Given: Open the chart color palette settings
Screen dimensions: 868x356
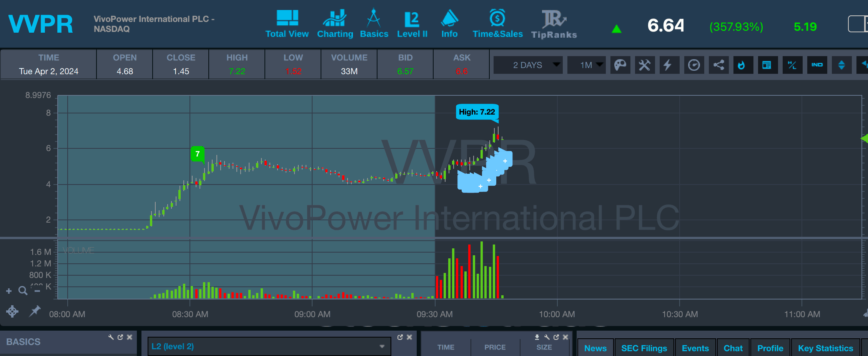Looking at the screenshot, I should tap(620, 65).
